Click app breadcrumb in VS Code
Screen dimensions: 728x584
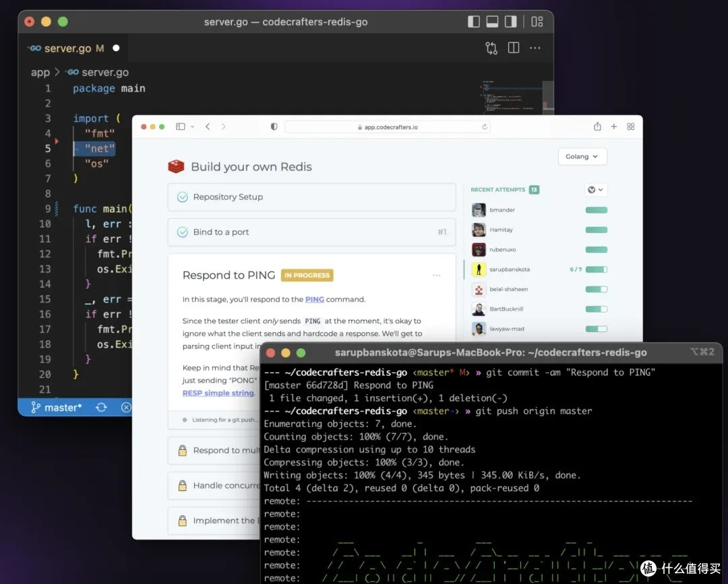coord(40,72)
